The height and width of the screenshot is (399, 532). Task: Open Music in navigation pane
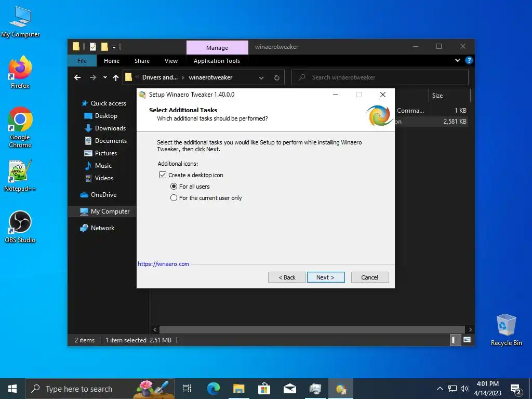click(x=98, y=166)
